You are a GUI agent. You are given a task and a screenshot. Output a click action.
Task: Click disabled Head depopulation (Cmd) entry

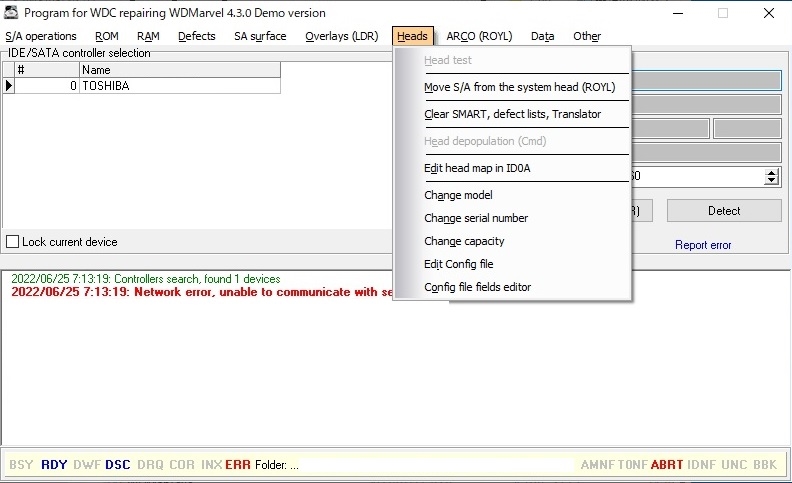click(x=485, y=141)
